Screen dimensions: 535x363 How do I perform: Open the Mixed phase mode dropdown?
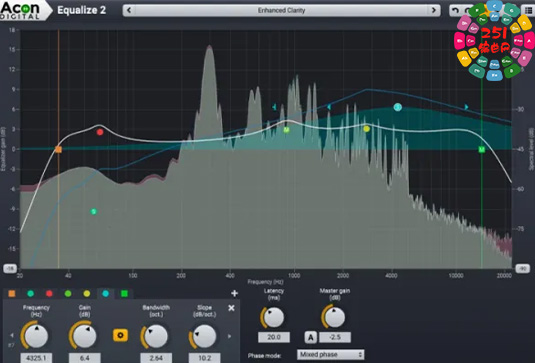(x=330, y=354)
